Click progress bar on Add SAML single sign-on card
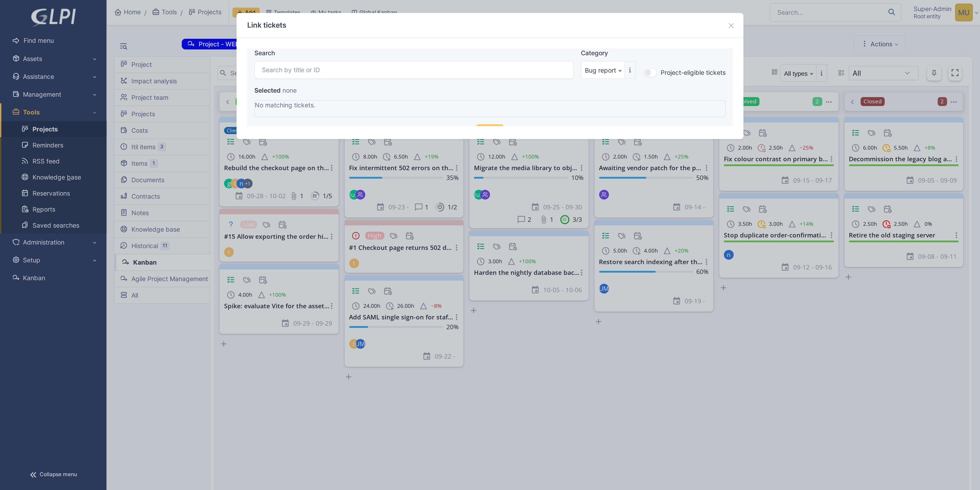The image size is (980, 490). [396, 327]
